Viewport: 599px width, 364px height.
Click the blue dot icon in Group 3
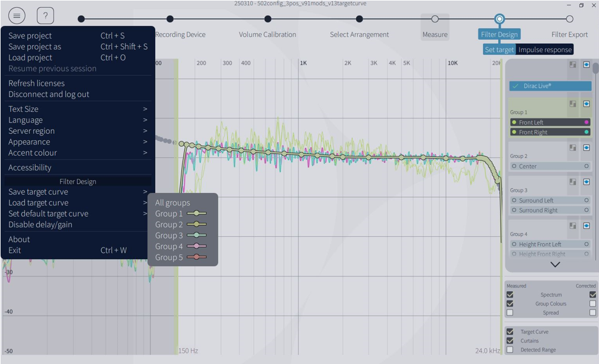[x=587, y=182]
